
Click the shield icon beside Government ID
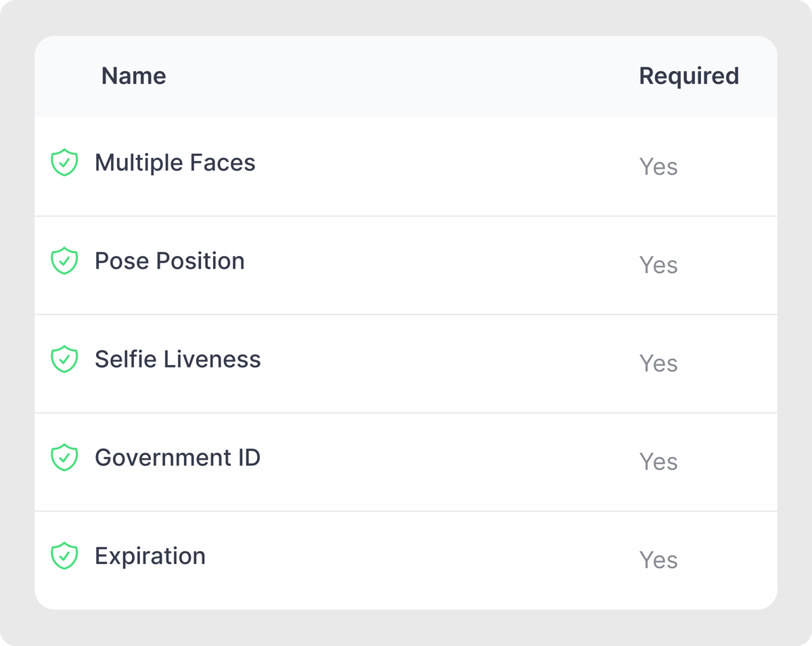point(64,458)
